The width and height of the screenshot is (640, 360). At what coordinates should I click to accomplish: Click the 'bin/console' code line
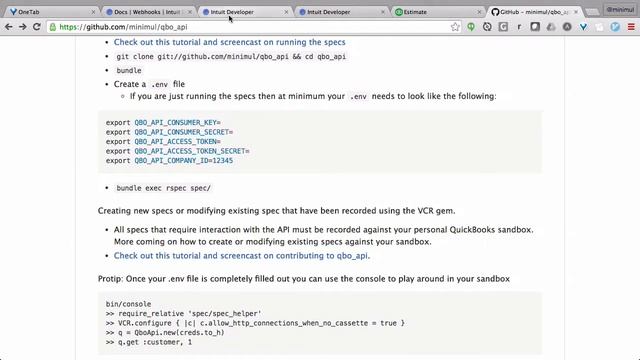pyautogui.click(x=128, y=304)
